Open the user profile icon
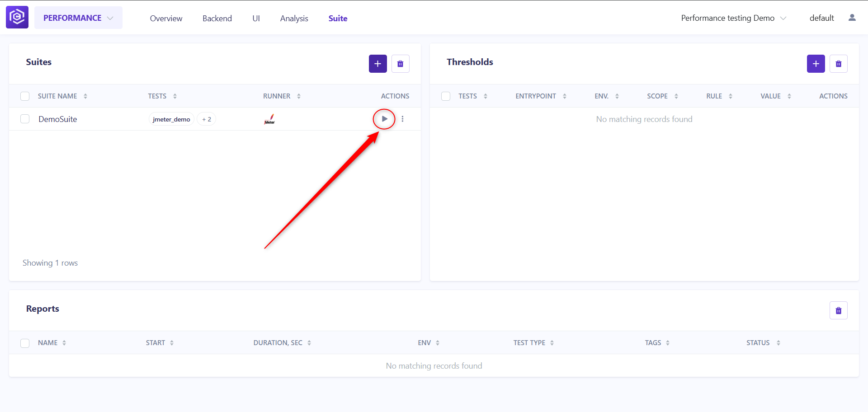Viewport: 868px width, 412px height. coord(852,18)
